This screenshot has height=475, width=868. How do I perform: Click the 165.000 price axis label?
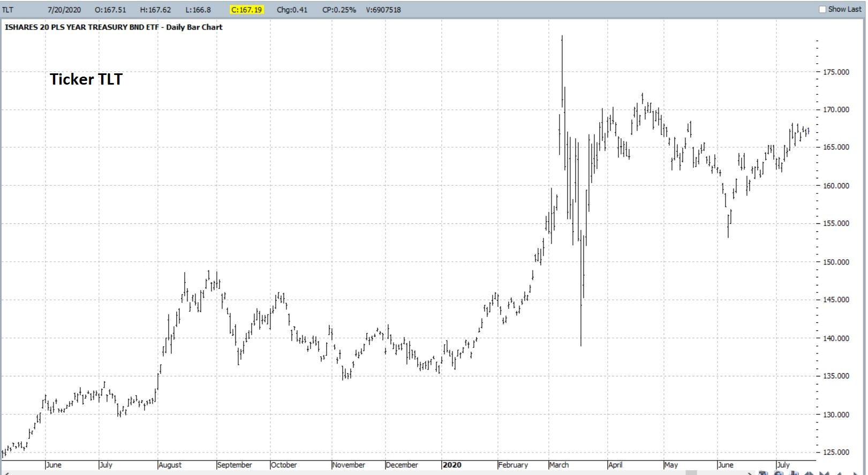[836, 147]
